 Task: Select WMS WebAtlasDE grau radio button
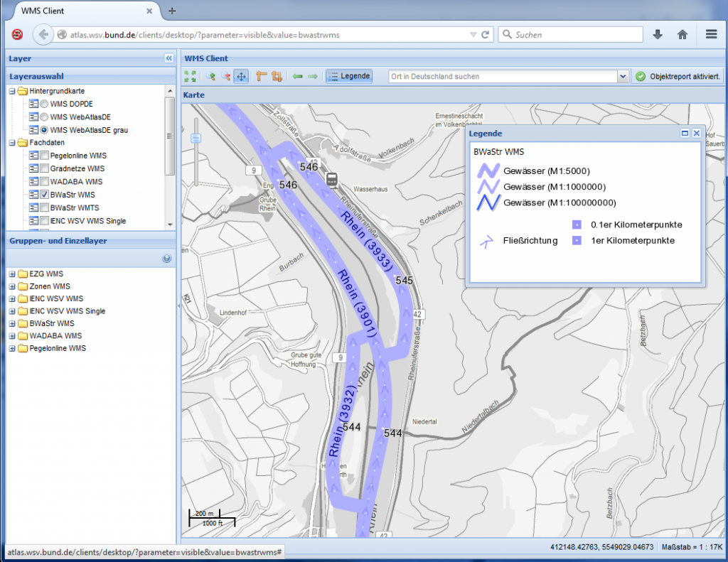point(44,130)
